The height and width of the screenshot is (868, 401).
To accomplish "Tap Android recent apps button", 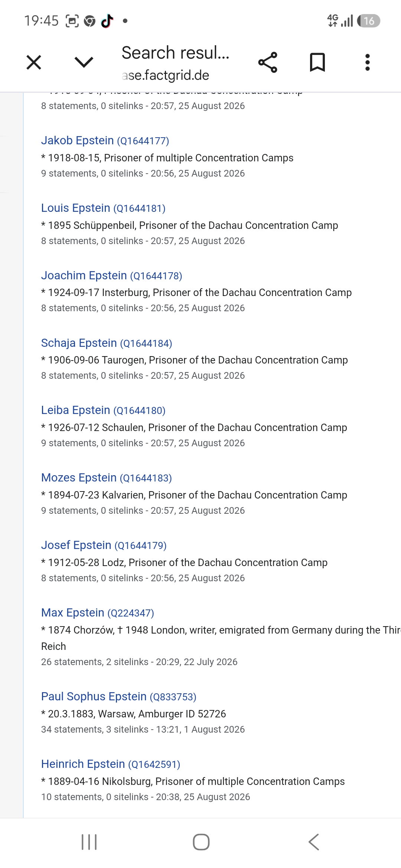I will point(89,842).
